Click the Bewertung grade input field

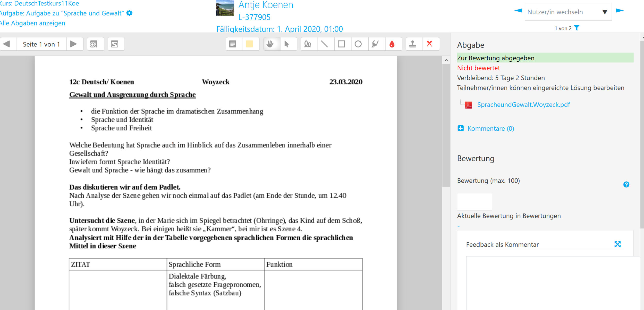point(474,201)
